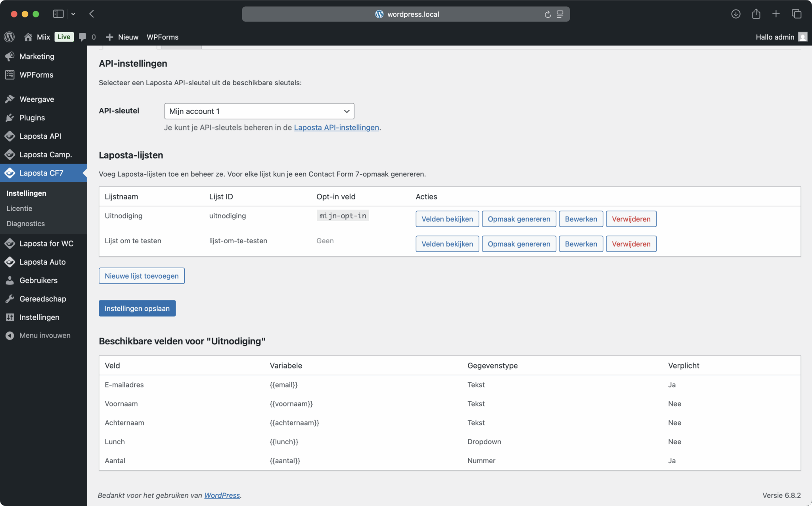Image resolution: width=812 pixels, height=506 pixels.
Task: Click the Laposta Auto sidebar icon
Action: pos(10,262)
